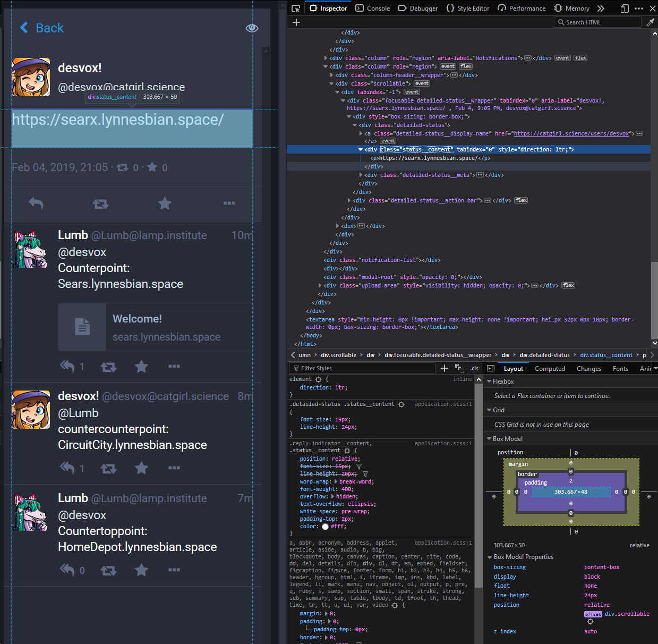Expand the upload-area div node
Screen dimensions: 658x644
click(x=320, y=285)
